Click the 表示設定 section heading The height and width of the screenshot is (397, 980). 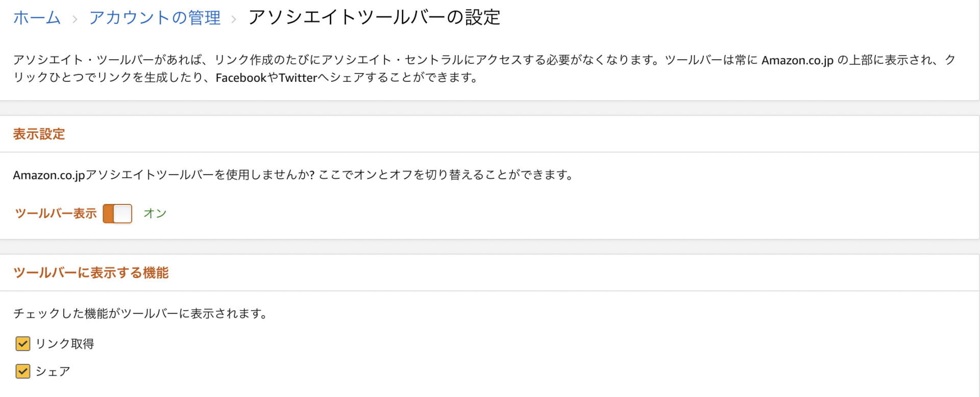(39, 134)
